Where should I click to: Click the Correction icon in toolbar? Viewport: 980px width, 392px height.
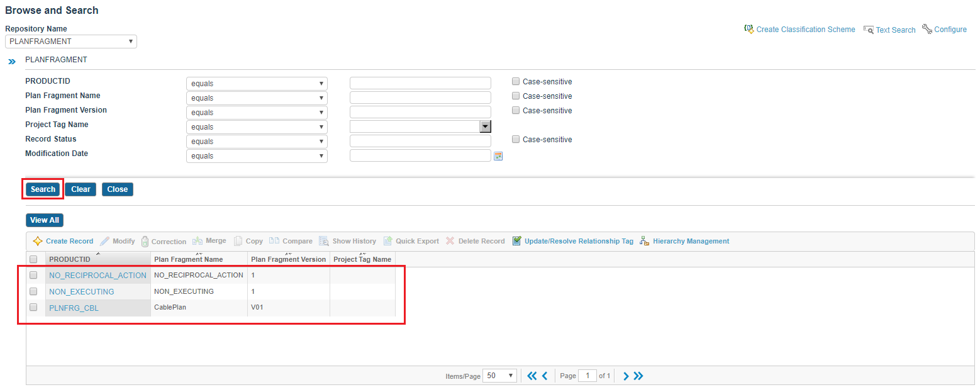pyautogui.click(x=145, y=241)
